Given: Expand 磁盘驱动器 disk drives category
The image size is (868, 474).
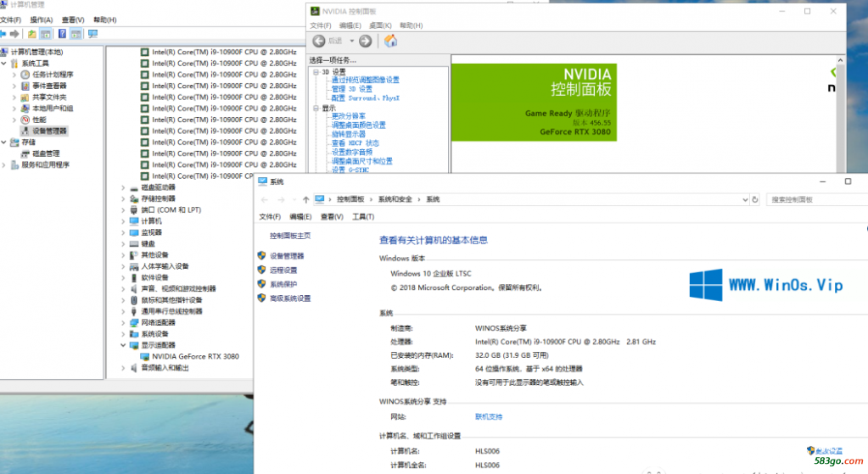Looking at the screenshot, I should (123, 187).
